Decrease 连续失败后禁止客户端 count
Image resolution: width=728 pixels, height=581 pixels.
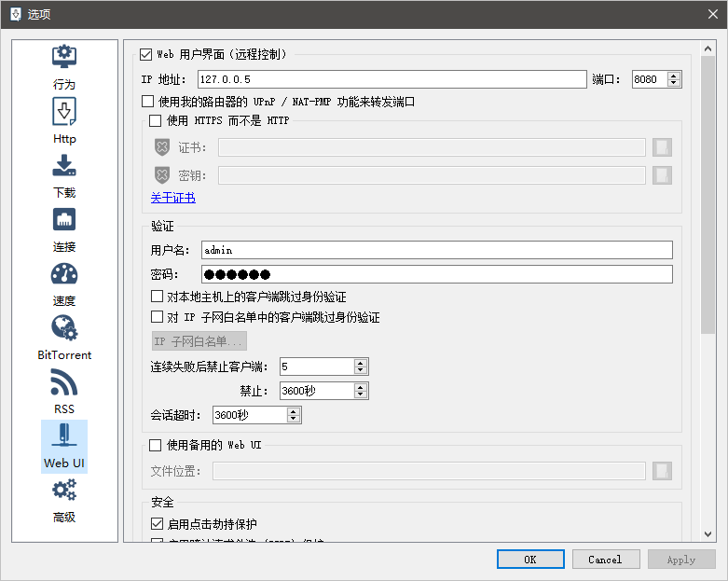(361, 370)
